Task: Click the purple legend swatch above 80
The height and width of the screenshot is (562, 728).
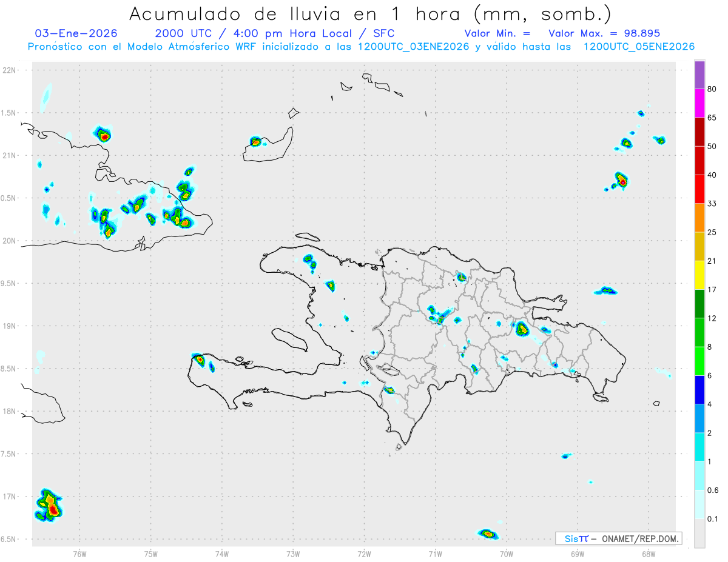Action: (x=699, y=75)
